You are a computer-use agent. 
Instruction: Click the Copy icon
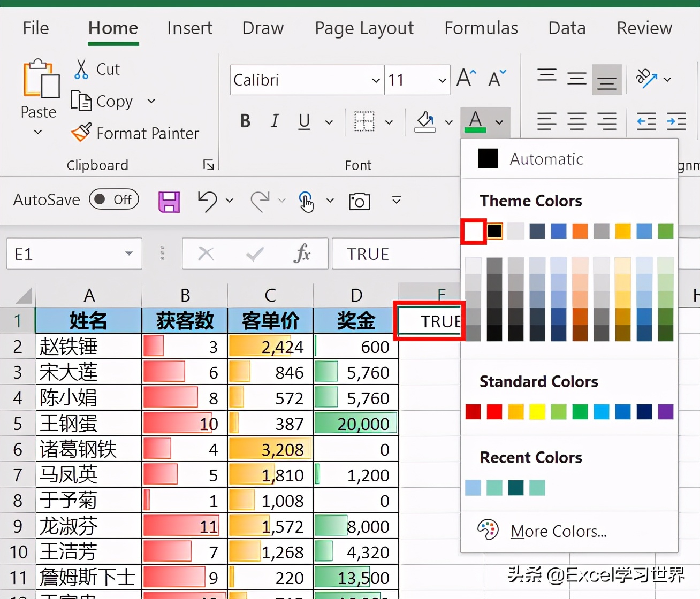point(81,101)
